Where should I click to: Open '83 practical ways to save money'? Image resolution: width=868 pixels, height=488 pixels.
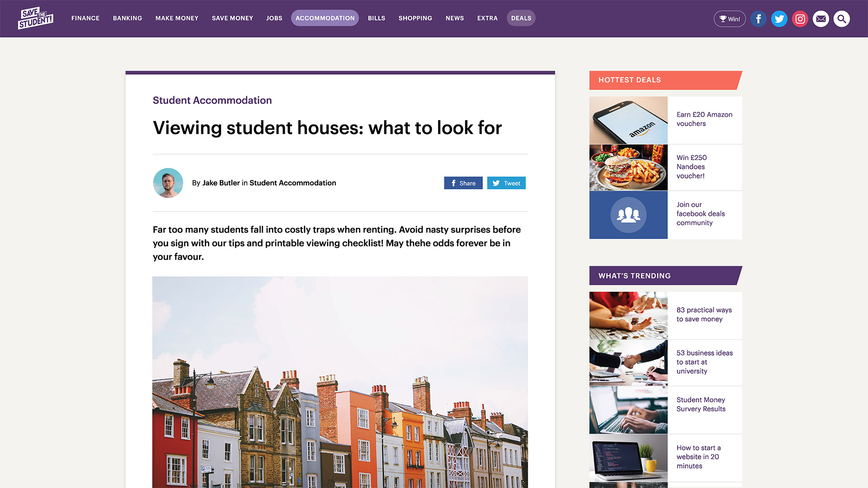(x=704, y=314)
